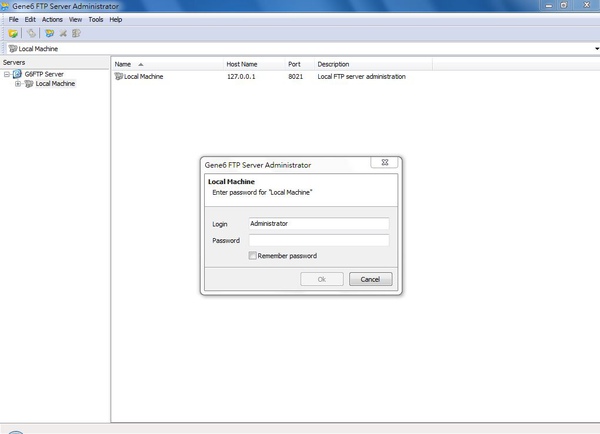Click the G6FTP Server tree icon

click(x=17, y=74)
